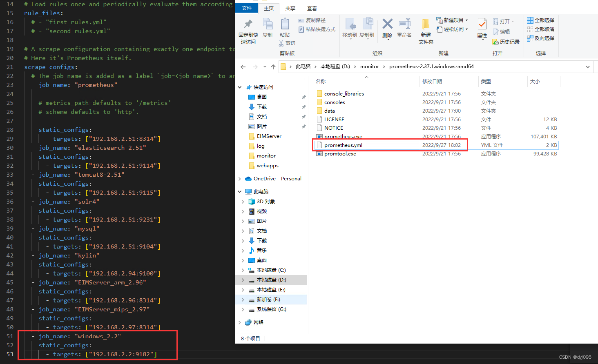Open the consoles folder
598x364 pixels.
tap(335, 102)
